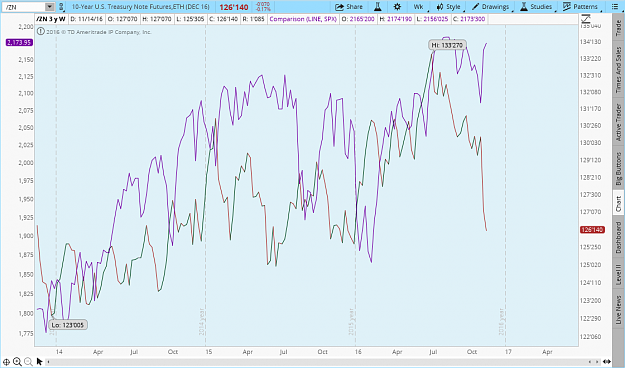Click the price axis scale toggle icon
The image size is (625, 368).
pos(586,19)
